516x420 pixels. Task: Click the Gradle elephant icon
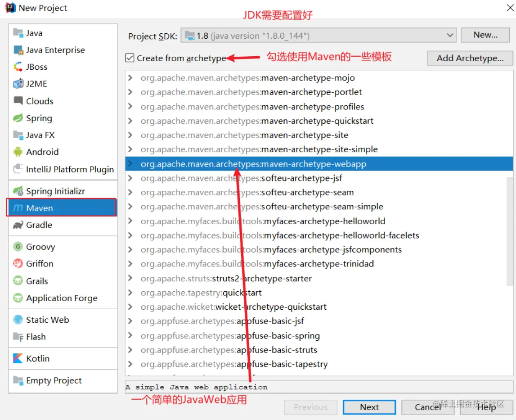tap(18, 225)
